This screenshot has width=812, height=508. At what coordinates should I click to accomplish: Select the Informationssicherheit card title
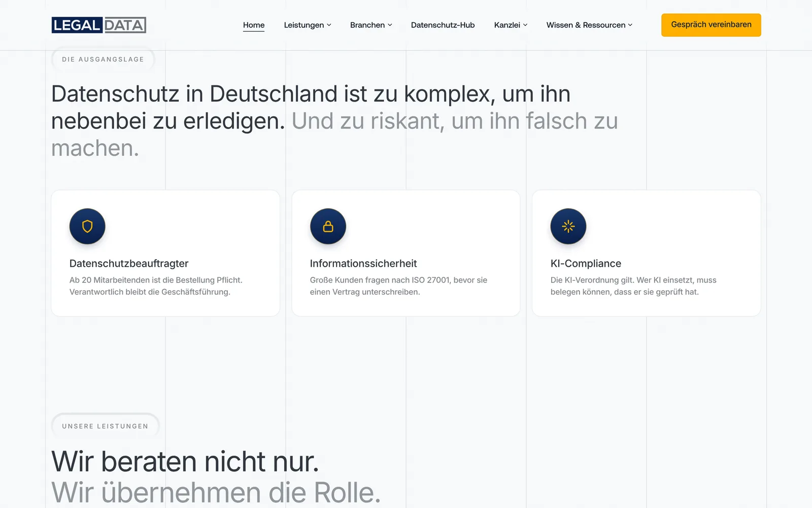pyautogui.click(x=363, y=263)
